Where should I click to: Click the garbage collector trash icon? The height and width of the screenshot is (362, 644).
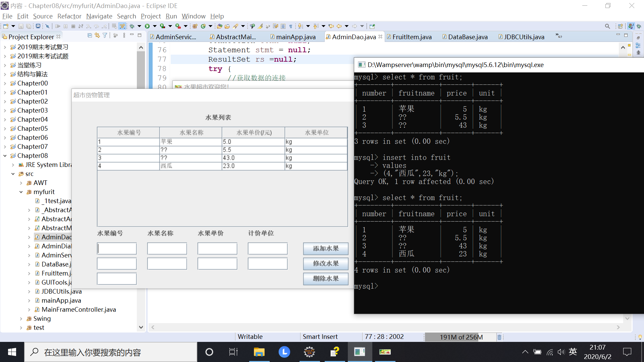(499, 337)
